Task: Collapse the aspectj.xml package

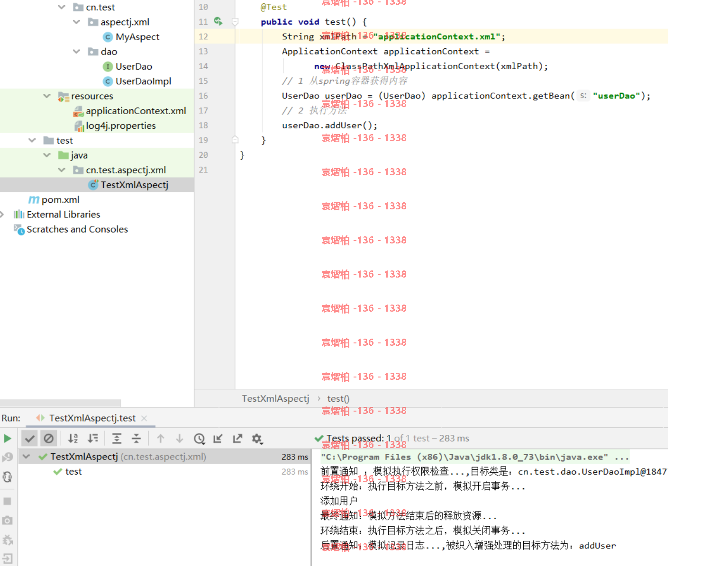Action: pos(76,22)
